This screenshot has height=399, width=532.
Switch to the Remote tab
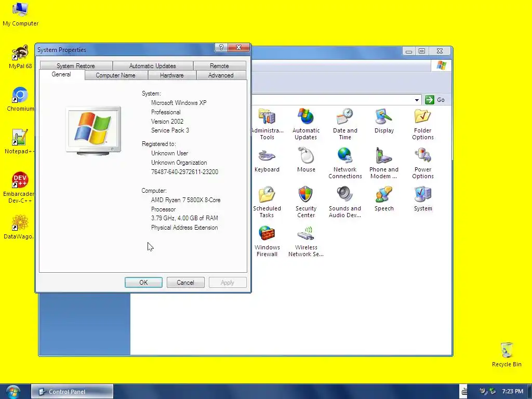point(219,66)
